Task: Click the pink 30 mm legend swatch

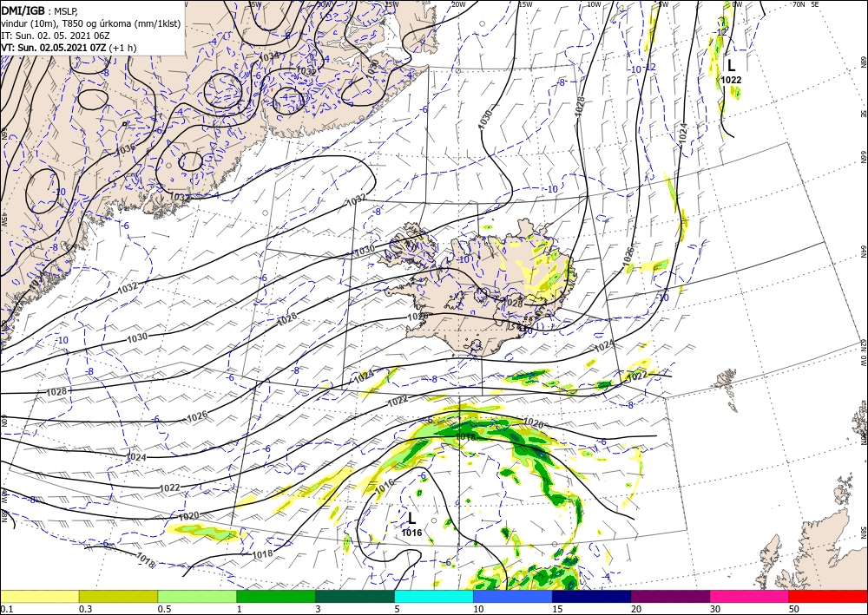Action: [749, 596]
